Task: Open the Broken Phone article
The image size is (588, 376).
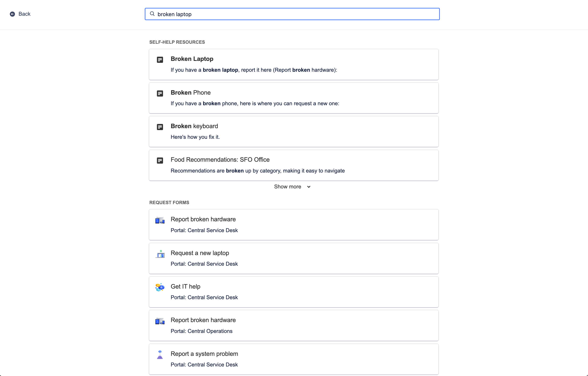Action: 190,93
